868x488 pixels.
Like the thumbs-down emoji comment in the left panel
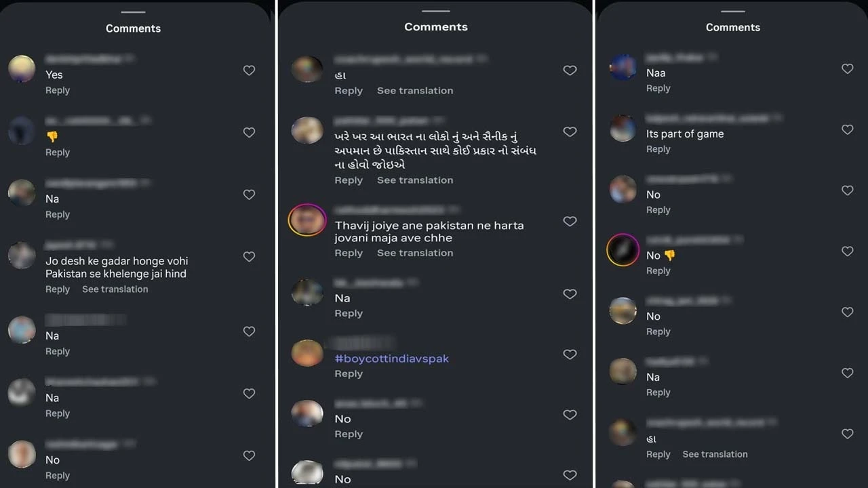click(x=249, y=133)
